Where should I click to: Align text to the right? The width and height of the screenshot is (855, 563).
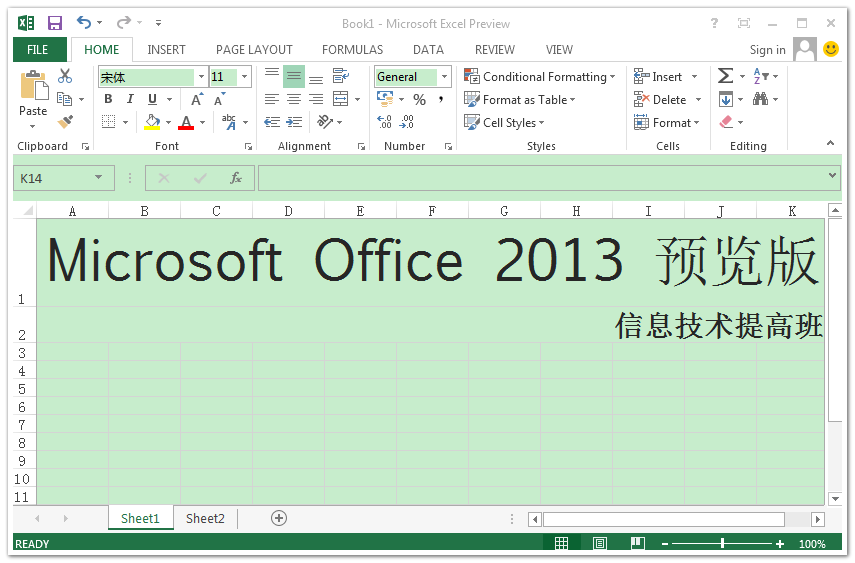pyautogui.click(x=316, y=99)
